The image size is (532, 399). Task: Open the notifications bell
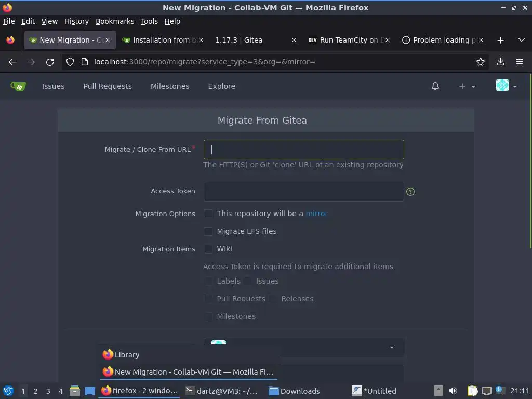coord(435,86)
